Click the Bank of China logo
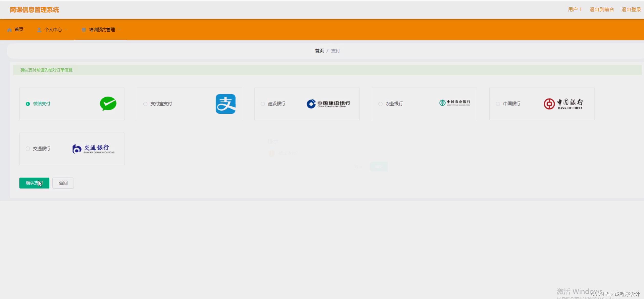This screenshot has width=644, height=299. coord(563,104)
